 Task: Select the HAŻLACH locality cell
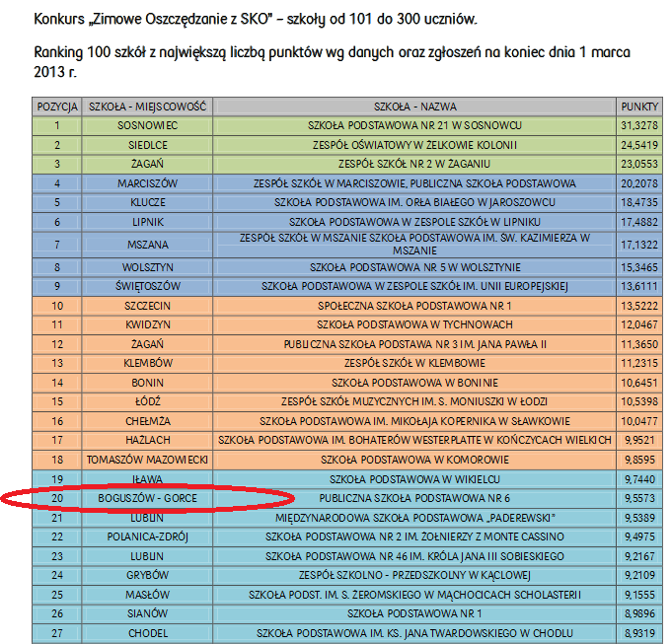click(147, 441)
